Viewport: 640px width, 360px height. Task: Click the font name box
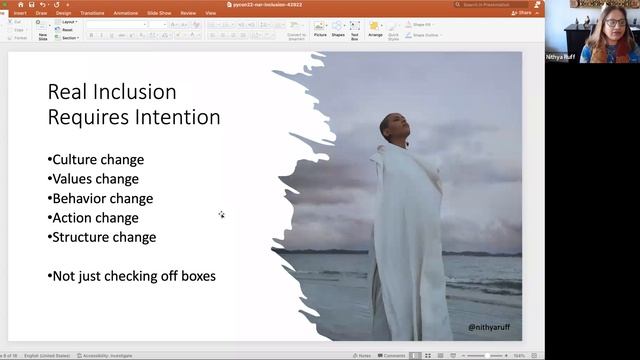[x=117, y=25]
